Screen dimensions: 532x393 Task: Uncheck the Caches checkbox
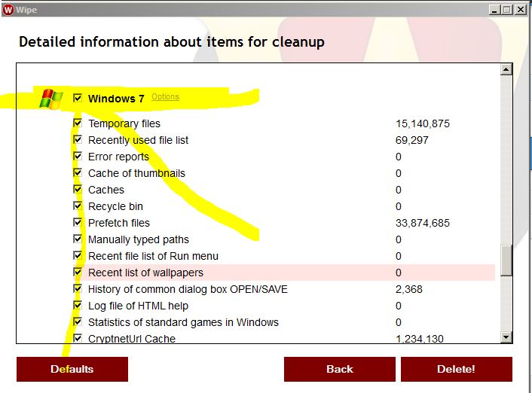pyautogui.click(x=78, y=189)
